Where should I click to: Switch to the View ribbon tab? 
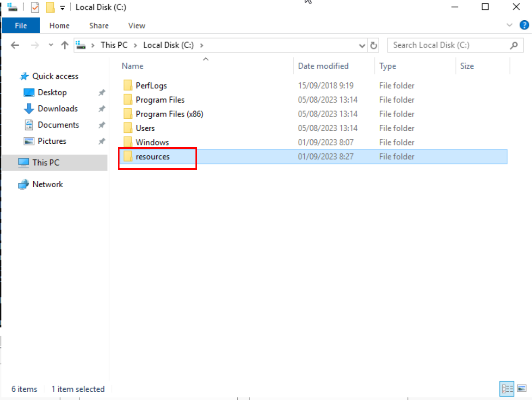136,25
